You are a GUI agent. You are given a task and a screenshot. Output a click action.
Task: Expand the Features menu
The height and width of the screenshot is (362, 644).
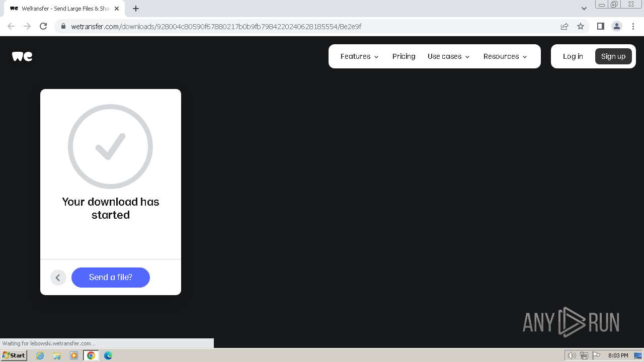359,56
